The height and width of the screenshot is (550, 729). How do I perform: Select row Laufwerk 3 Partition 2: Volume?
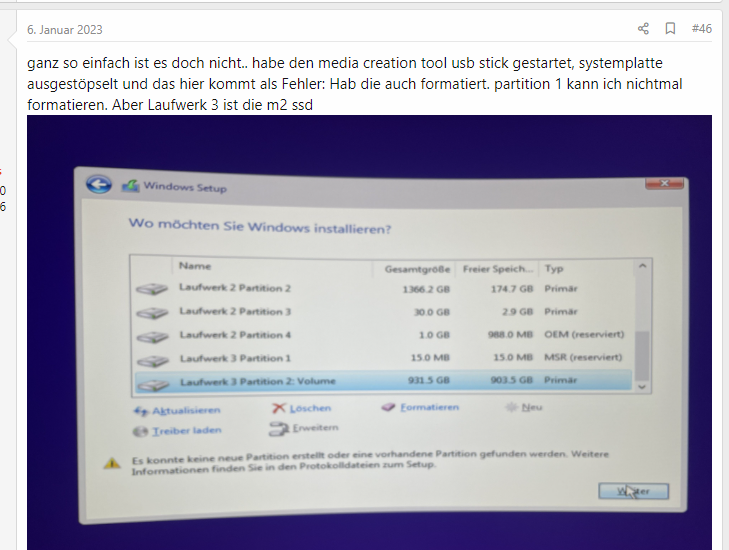coord(383,381)
